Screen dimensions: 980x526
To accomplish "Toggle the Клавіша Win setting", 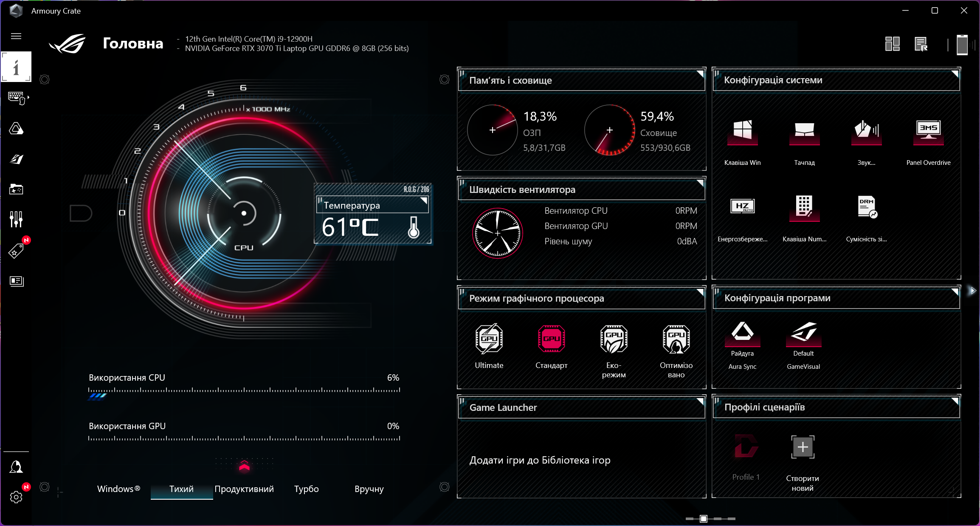I will pyautogui.click(x=742, y=133).
